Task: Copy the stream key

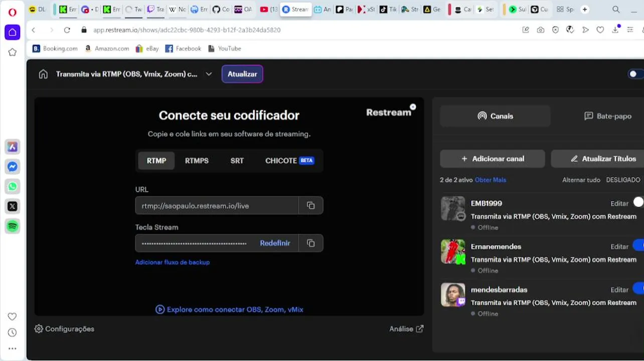Action: tap(311, 243)
